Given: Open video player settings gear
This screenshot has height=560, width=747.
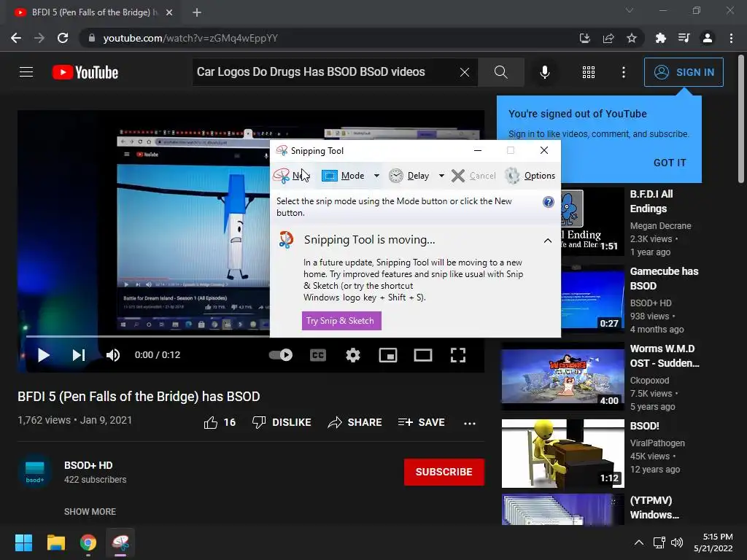Looking at the screenshot, I should click(353, 355).
